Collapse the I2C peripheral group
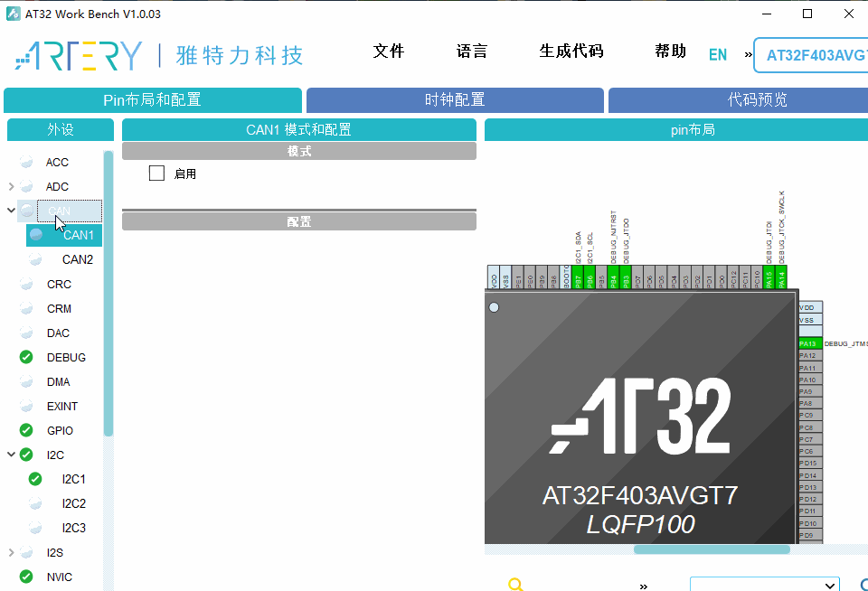868x591 pixels. (11, 455)
